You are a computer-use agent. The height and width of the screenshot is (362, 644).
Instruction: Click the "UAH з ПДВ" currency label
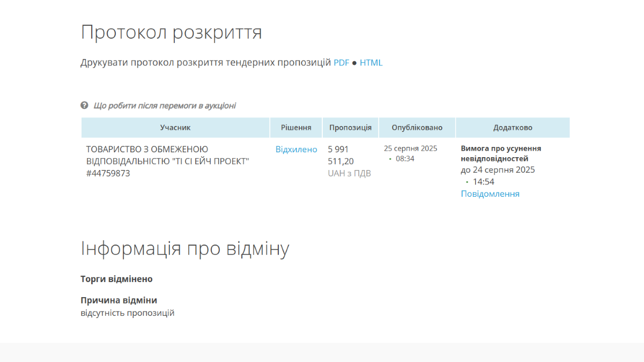(x=349, y=173)
